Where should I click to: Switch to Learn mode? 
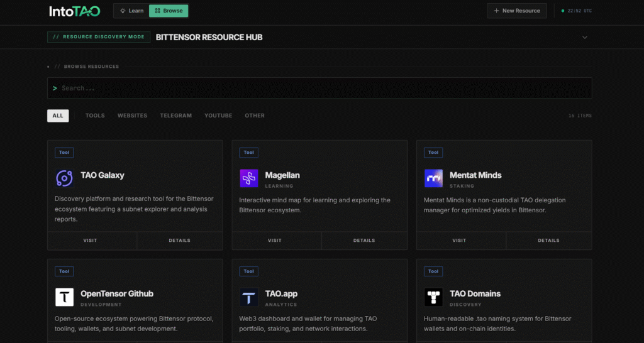pos(131,11)
